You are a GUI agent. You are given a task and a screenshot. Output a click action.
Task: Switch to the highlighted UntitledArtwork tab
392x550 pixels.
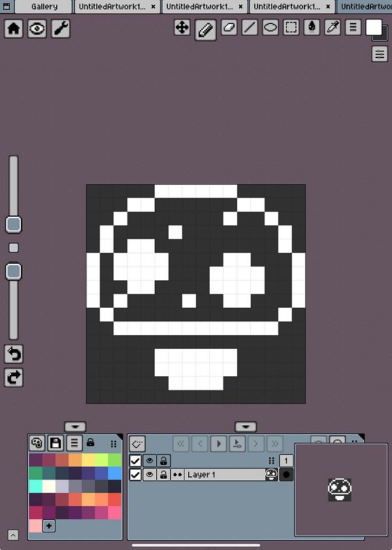(x=365, y=7)
